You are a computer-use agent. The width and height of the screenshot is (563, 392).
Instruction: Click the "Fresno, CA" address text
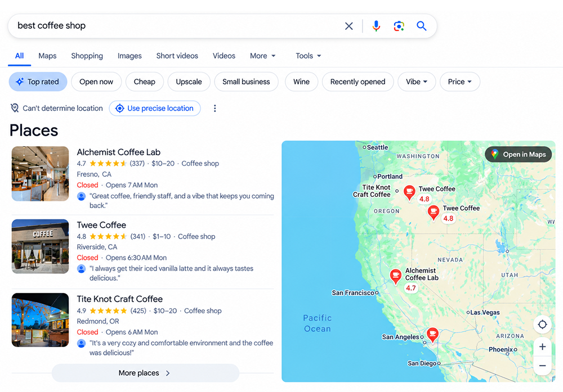[x=94, y=174]
